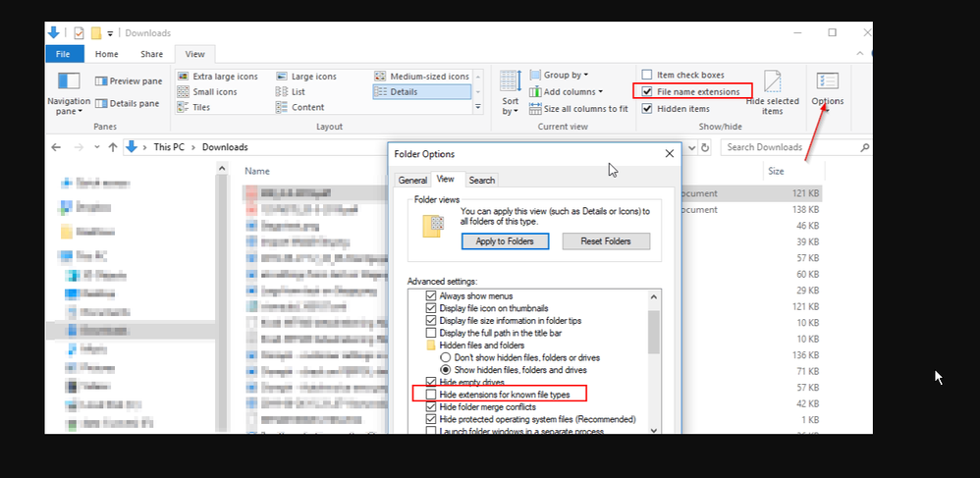Uncheck Hidden items
The height and width of the screenshot is (478, 980).
[x=647, y=109]
